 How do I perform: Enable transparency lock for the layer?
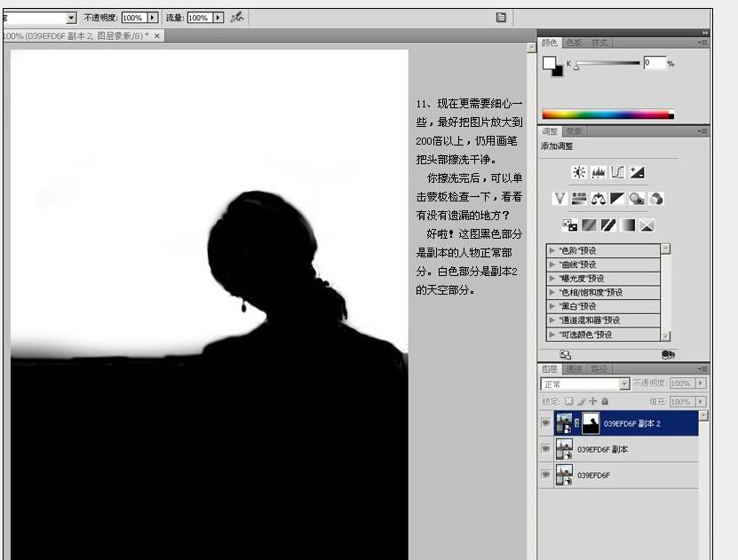click(x=567, y=401)
